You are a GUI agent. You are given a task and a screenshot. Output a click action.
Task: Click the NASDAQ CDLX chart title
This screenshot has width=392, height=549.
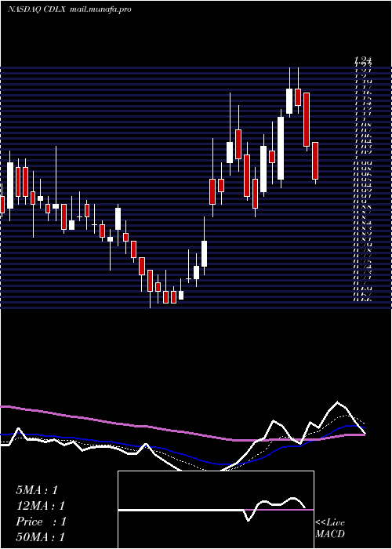pyautogui.click(x=37, y=9)
